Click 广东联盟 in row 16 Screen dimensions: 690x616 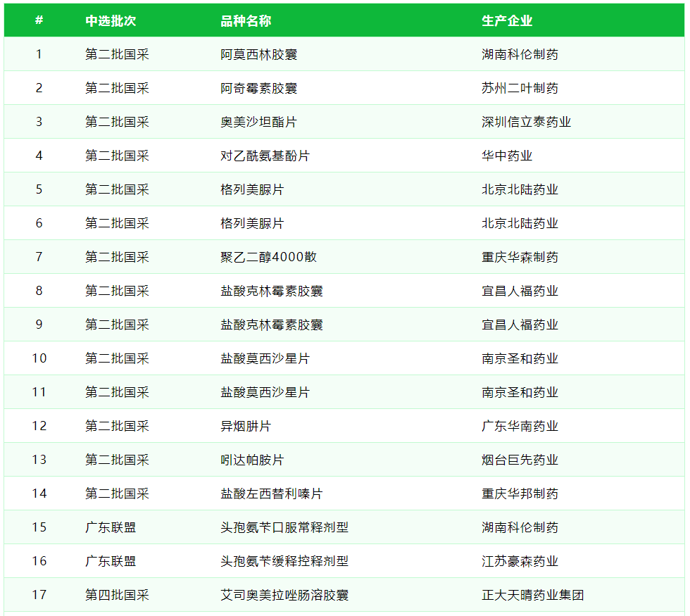click(x=111, y=561)
